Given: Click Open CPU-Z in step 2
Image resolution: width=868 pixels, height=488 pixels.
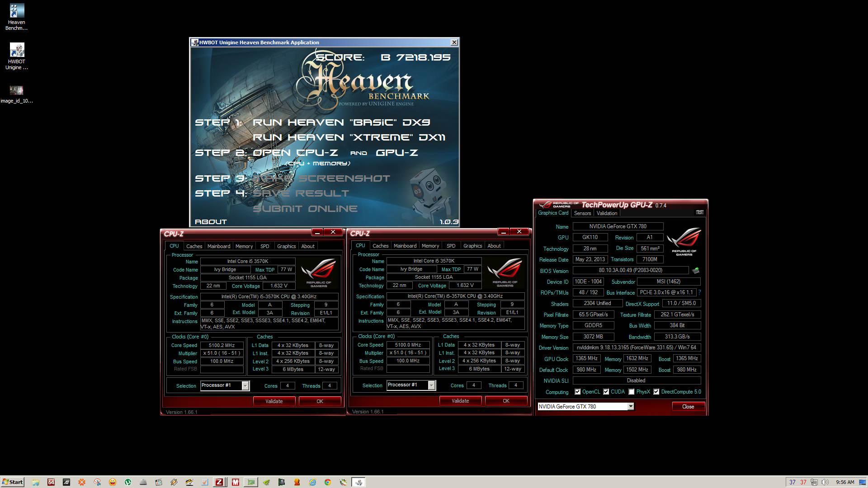Looking at the screenshot, I should pos(295,153).
